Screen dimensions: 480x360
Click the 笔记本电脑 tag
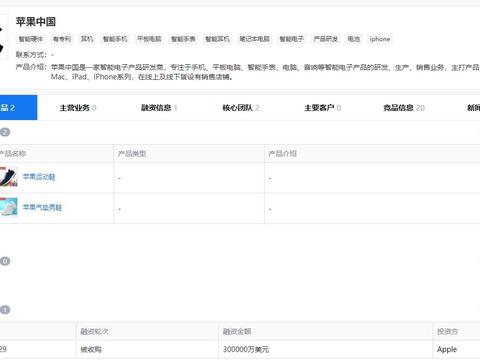click(x=255, y=39)
